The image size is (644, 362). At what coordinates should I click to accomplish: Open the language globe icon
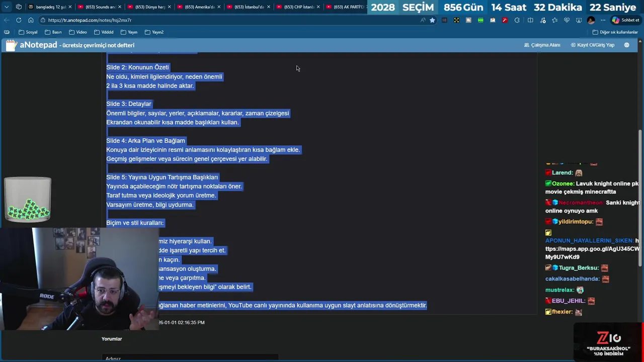(x=626, y=45)
